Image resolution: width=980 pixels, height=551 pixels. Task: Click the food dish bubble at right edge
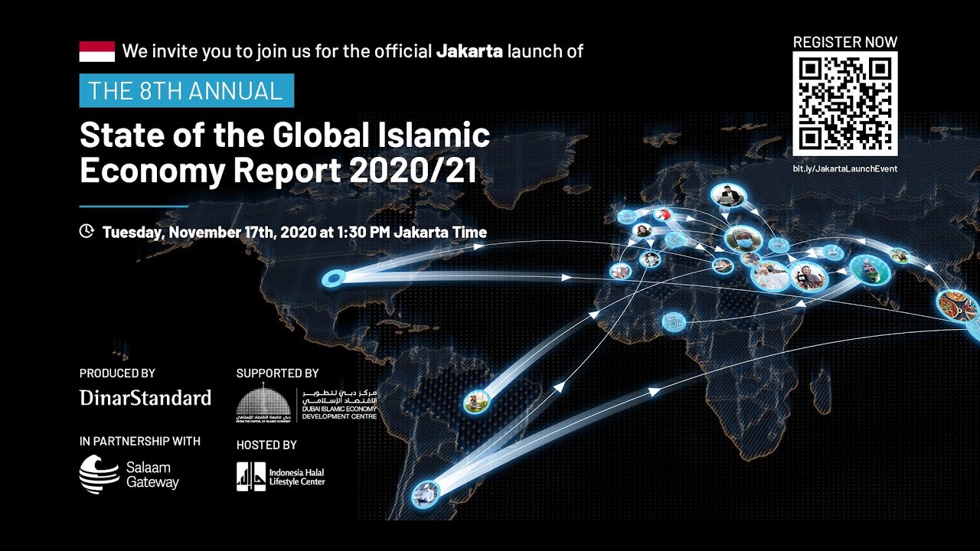tap(959, 305)
